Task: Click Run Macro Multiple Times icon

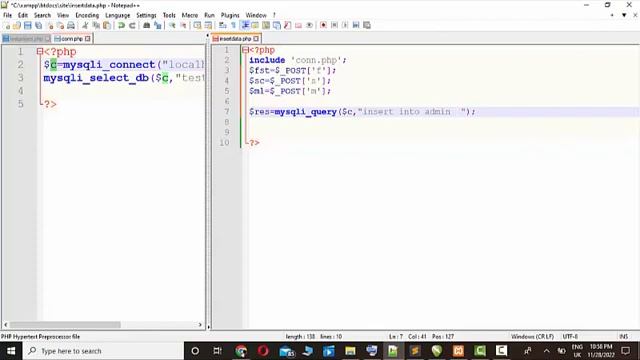Action: click(x=356, y=25)
